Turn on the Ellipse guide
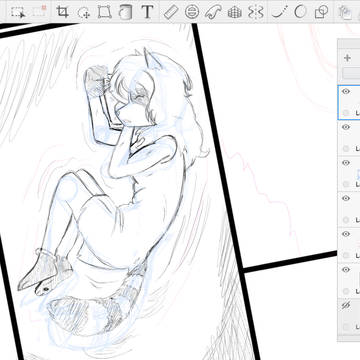Viewport: 360px width, 360px height. pos(192,12)
